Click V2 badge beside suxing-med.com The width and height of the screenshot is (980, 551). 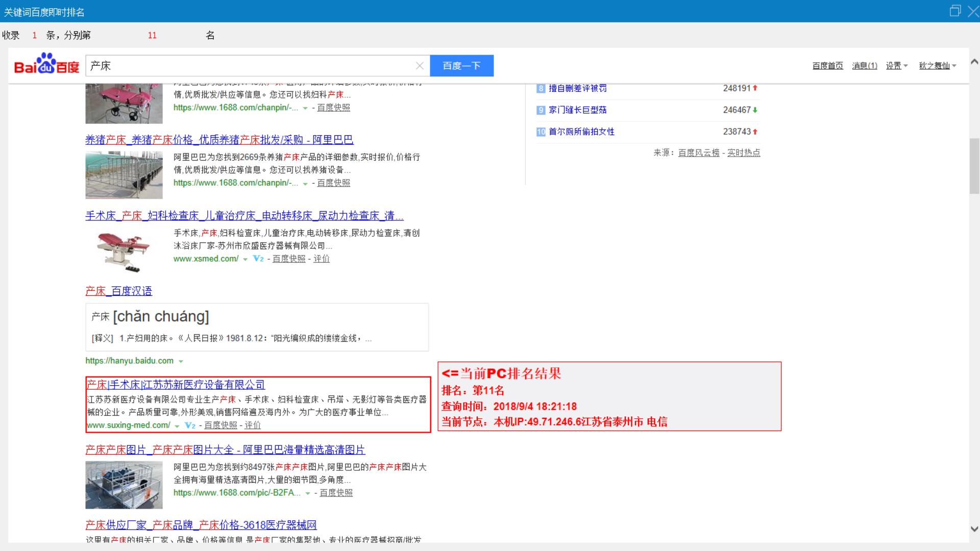190,425
